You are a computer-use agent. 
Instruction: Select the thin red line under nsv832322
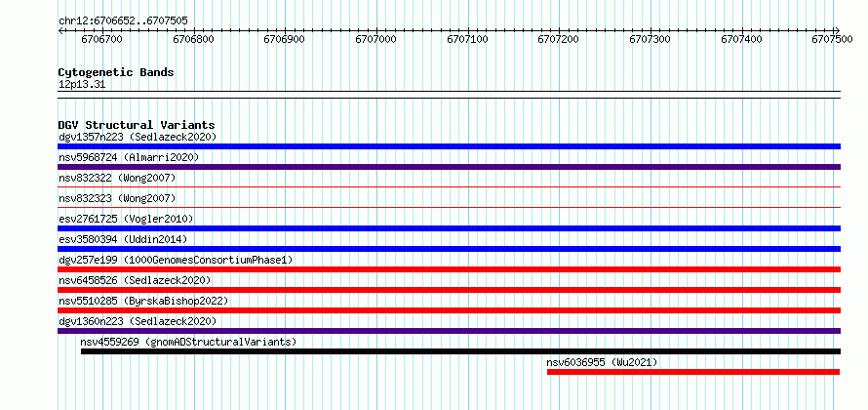pyautogui.click(x=449, y=187)
